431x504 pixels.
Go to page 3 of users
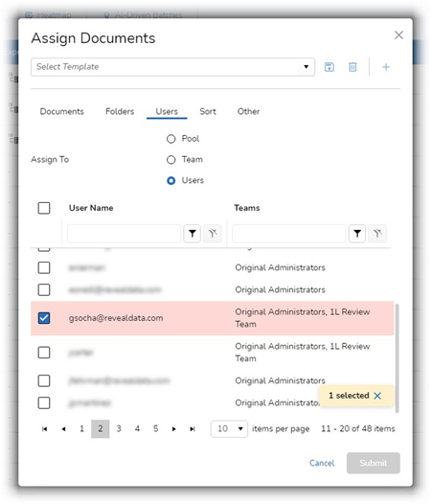coord(119,429)
